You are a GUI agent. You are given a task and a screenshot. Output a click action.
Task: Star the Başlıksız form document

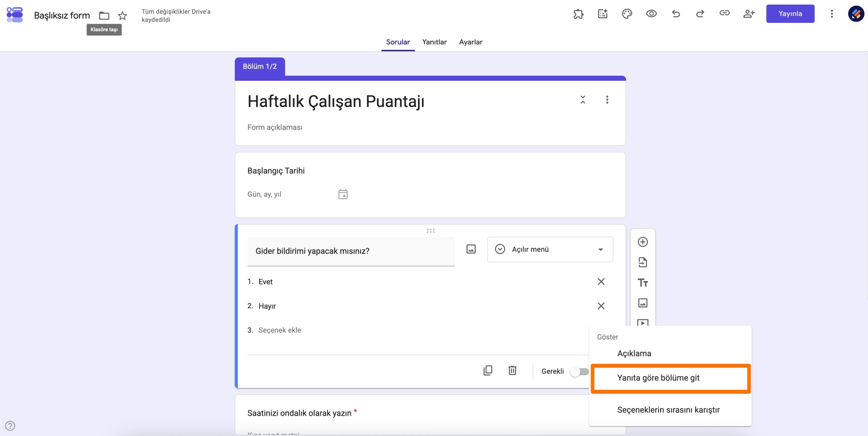(122, 16)
